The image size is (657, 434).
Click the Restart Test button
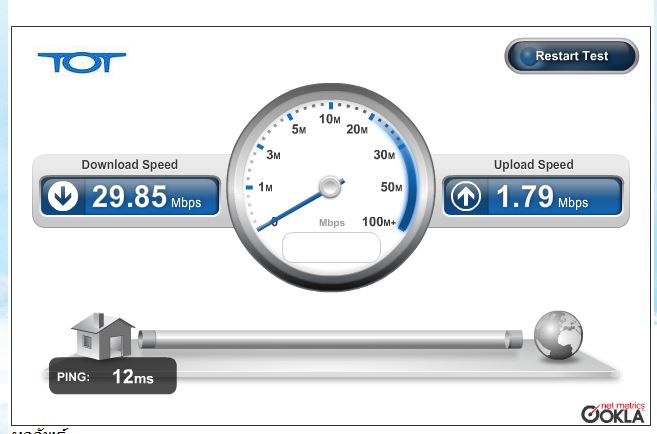(572, 56)
